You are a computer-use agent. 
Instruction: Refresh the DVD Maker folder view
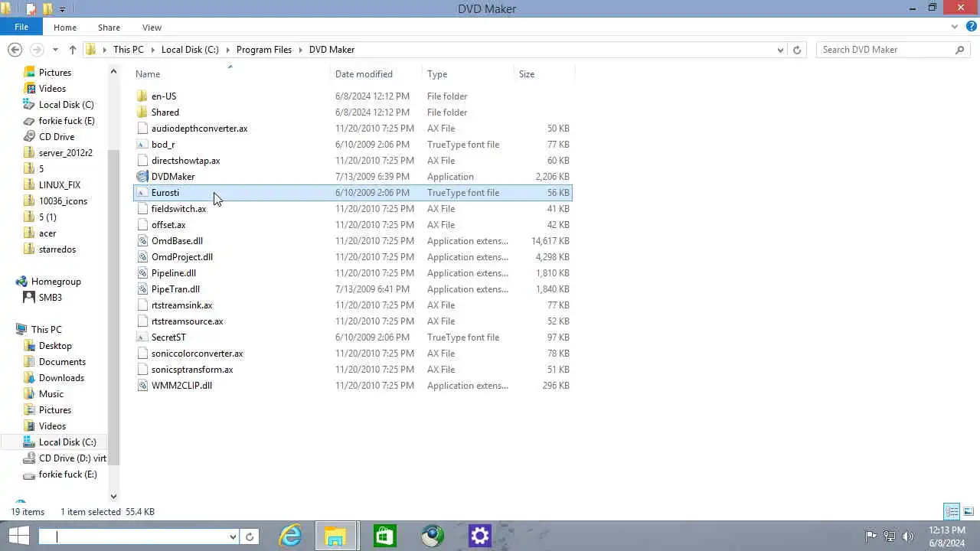point(797,50)
